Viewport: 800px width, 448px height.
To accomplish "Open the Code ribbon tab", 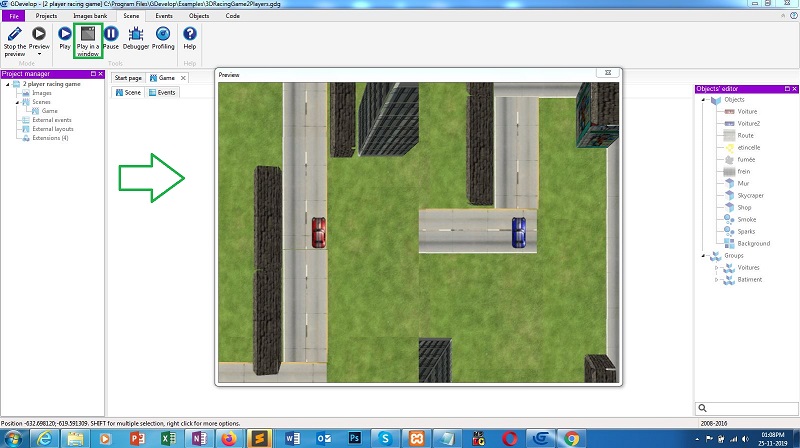I will coord(233,16).
